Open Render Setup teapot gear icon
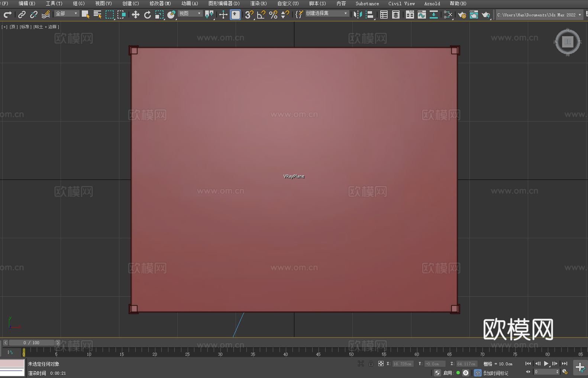The width and height of the screenshot is (588, 378). click(462, 14)
